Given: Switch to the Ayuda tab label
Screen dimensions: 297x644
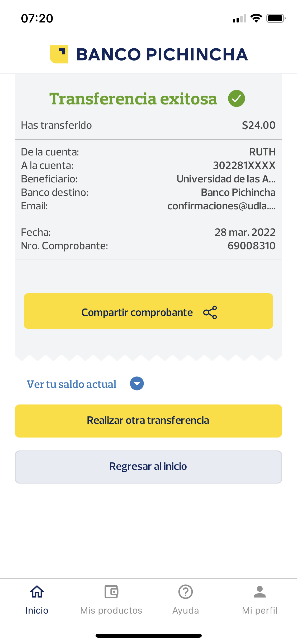Looking at the screenshot, I should tap(186, 610).
